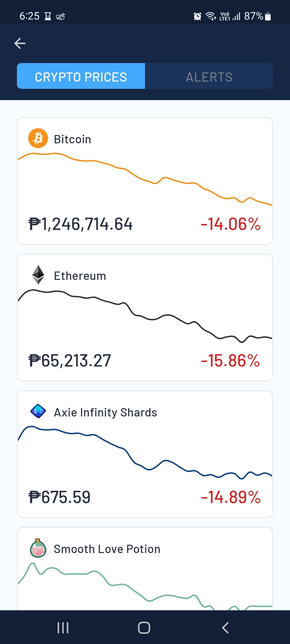Open the Bitcoin price chart
The image size is (290, 644).
(x=145, y=179)
